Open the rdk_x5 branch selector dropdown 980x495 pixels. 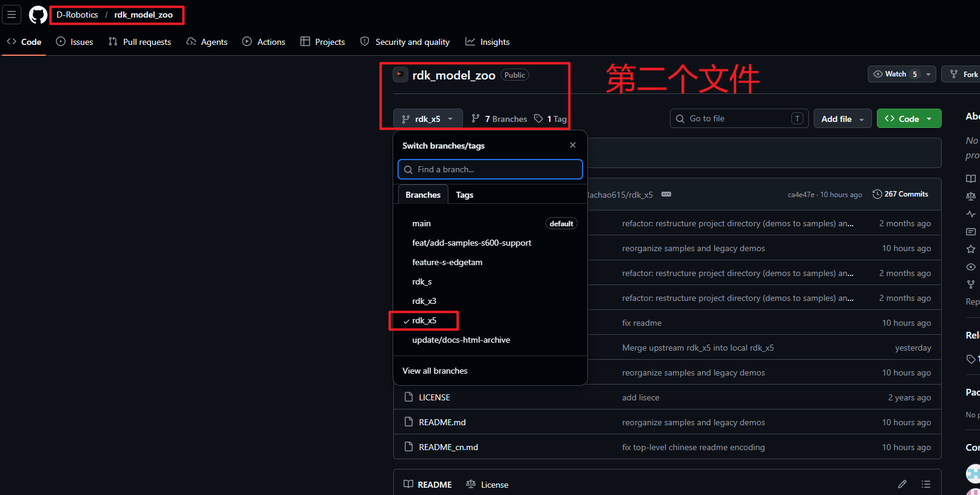pos(428,119)
